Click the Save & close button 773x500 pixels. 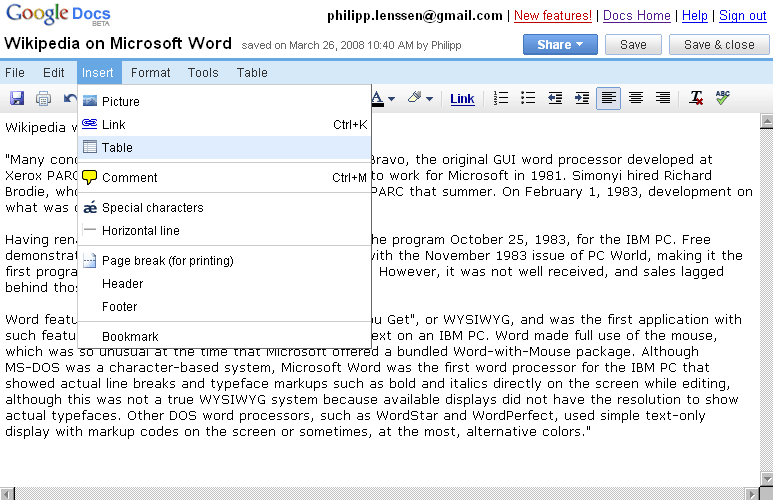pyautogui.click(x=718, y=45)
